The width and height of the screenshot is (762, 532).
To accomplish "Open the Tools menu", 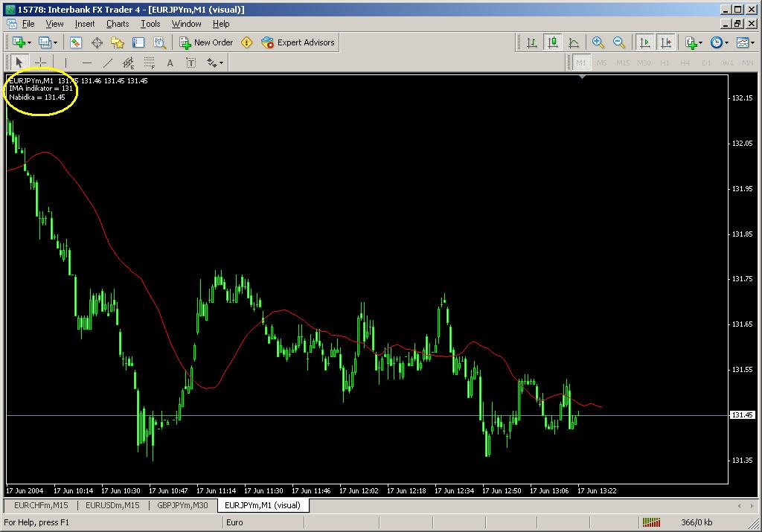I will click(x=150, y=24).
